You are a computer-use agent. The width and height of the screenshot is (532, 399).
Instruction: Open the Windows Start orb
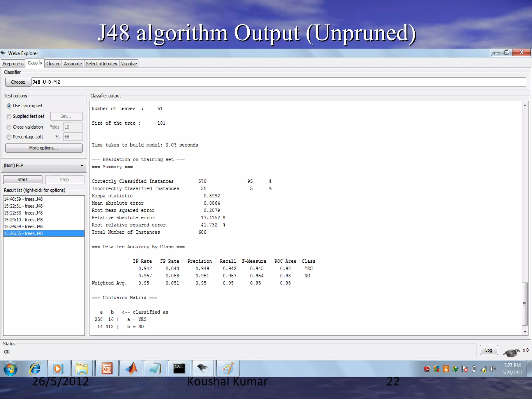(x=11, y=369)
